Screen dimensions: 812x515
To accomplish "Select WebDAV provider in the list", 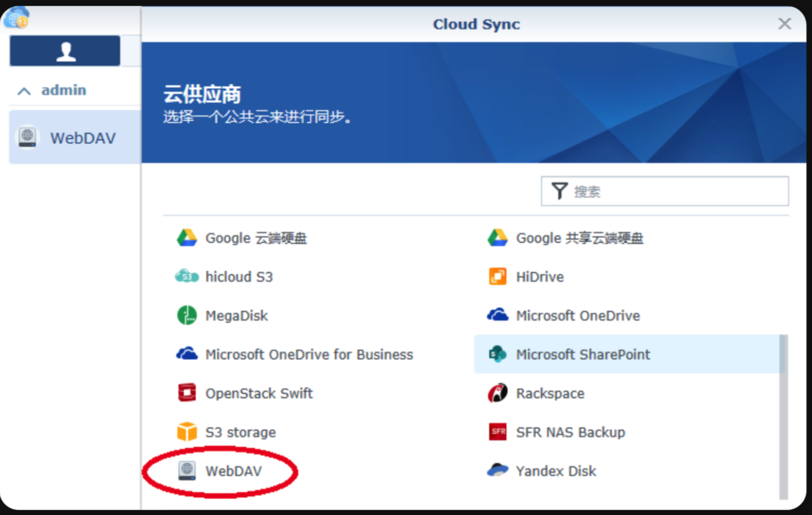I will 233,472.
